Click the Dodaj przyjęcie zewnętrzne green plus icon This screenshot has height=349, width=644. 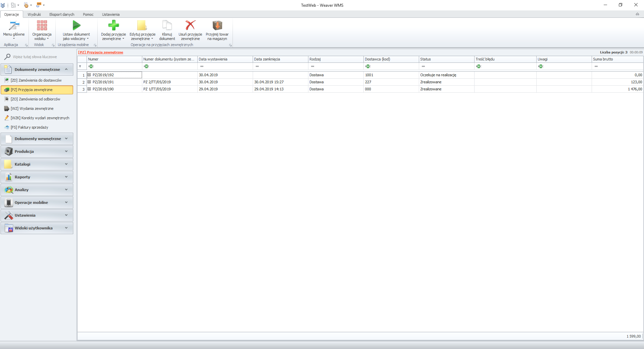click(x=113, y=26)
